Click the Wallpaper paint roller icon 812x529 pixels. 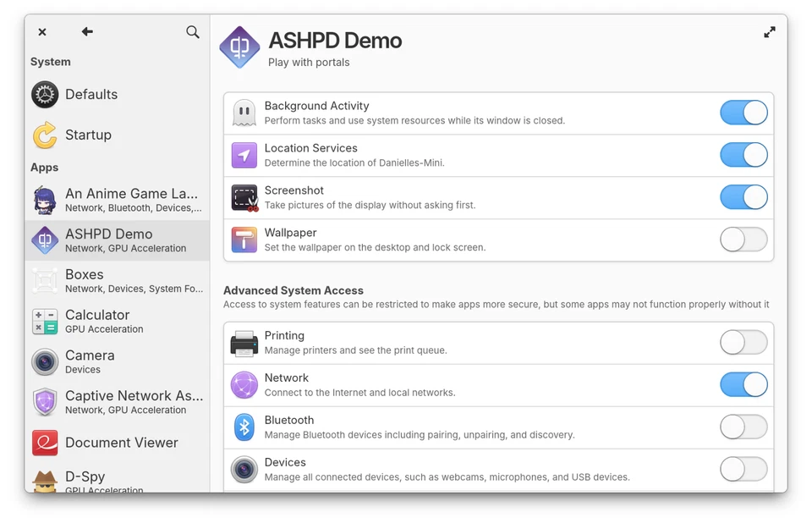tap(244, 240)
